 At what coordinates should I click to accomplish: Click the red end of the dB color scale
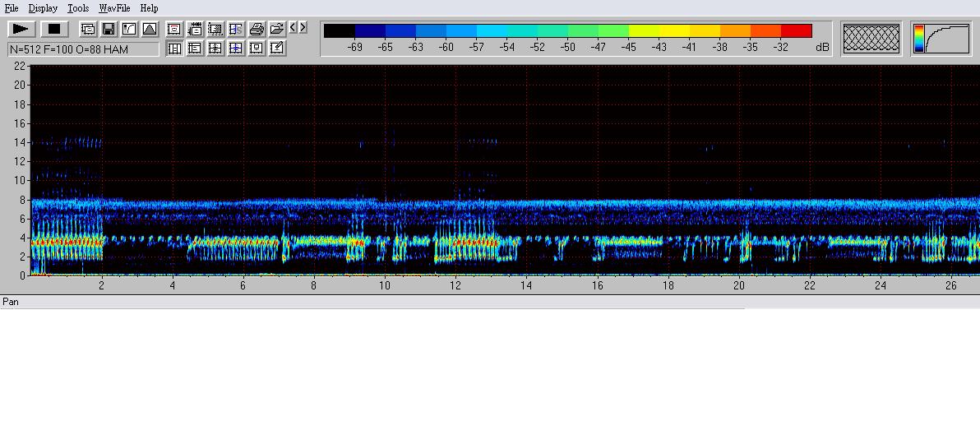[x=796, y=31]
